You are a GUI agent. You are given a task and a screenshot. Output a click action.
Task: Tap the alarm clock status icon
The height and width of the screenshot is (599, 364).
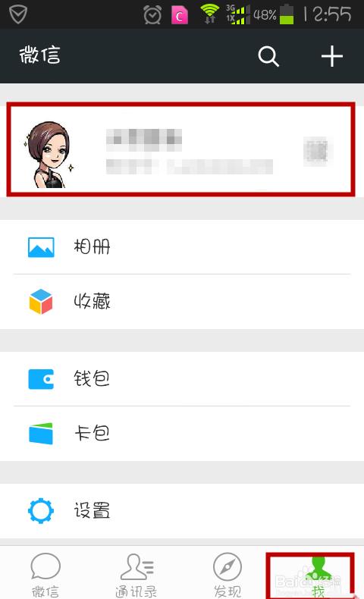(152, 15)
